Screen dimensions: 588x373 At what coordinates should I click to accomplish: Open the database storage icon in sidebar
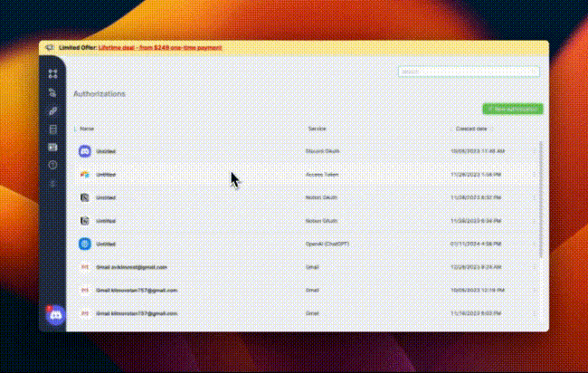52,129
